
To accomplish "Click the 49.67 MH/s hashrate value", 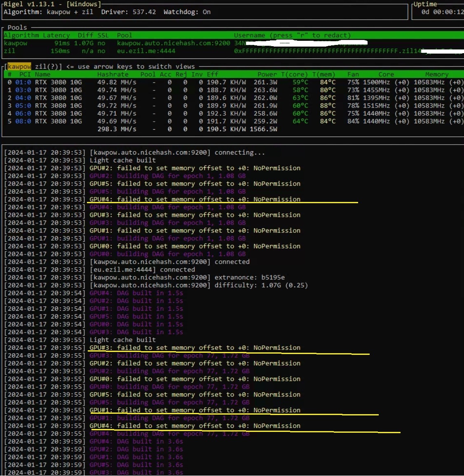I will click(117, 98).
